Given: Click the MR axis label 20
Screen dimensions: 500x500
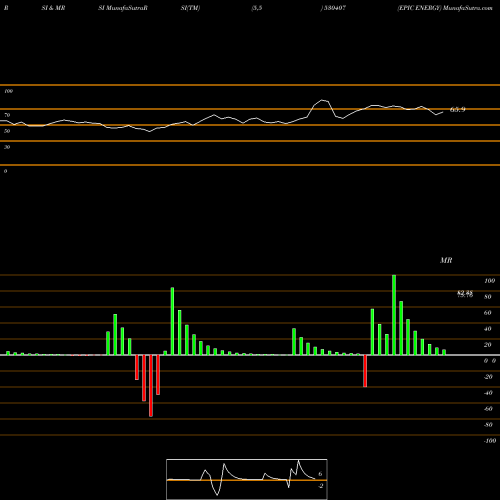Looking at the screenshot, I should click(x=488, y=345).
